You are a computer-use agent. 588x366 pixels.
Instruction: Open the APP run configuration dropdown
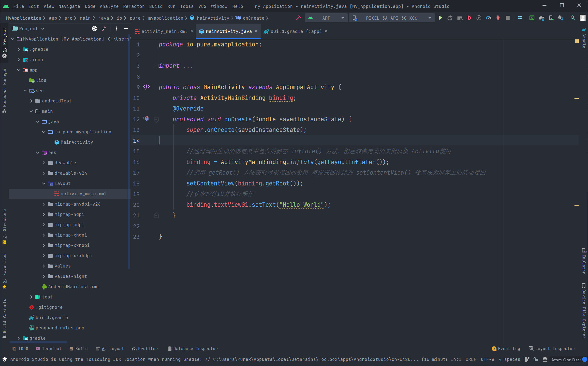click(326, 18)
